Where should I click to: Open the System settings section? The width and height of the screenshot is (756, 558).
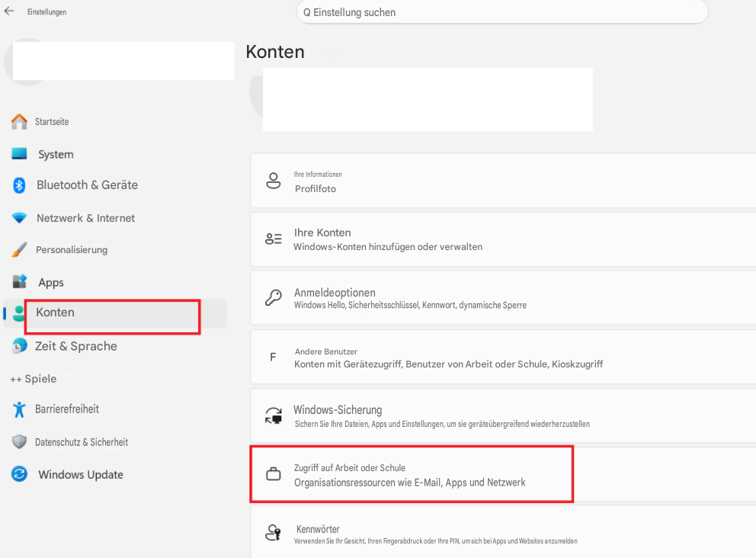[115, 154]
